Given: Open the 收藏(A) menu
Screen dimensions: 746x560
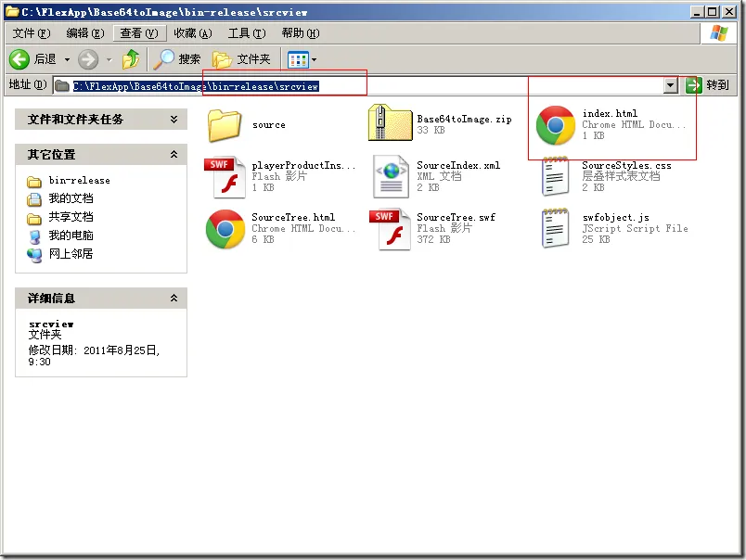Looking at the screenshot, I should [193, 33].
